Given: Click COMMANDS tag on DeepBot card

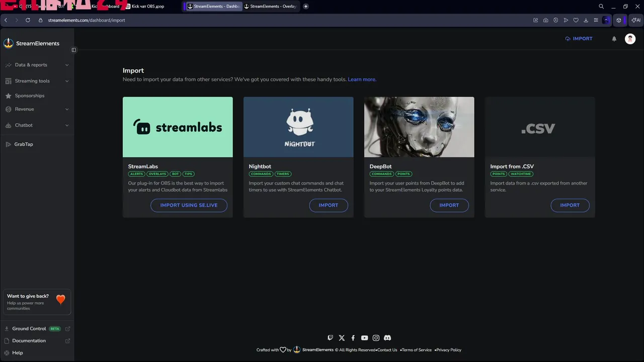Looking at the screenshot, I should click(382, 174).
